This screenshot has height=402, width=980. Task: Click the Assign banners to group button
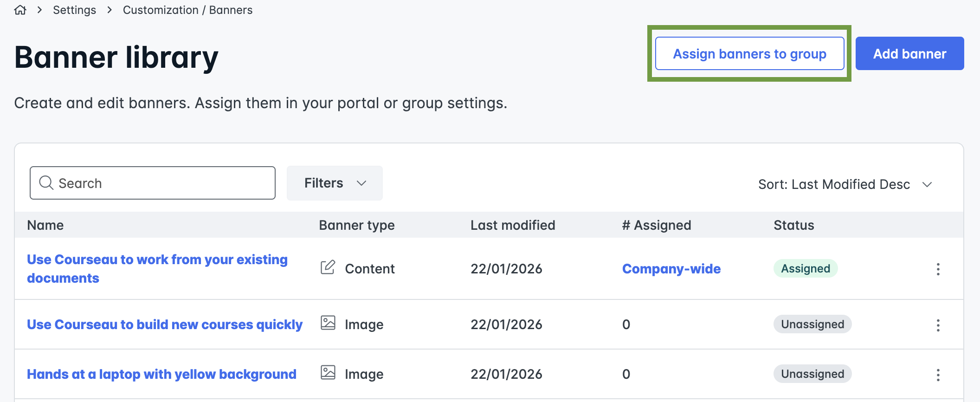click(749, 53)
